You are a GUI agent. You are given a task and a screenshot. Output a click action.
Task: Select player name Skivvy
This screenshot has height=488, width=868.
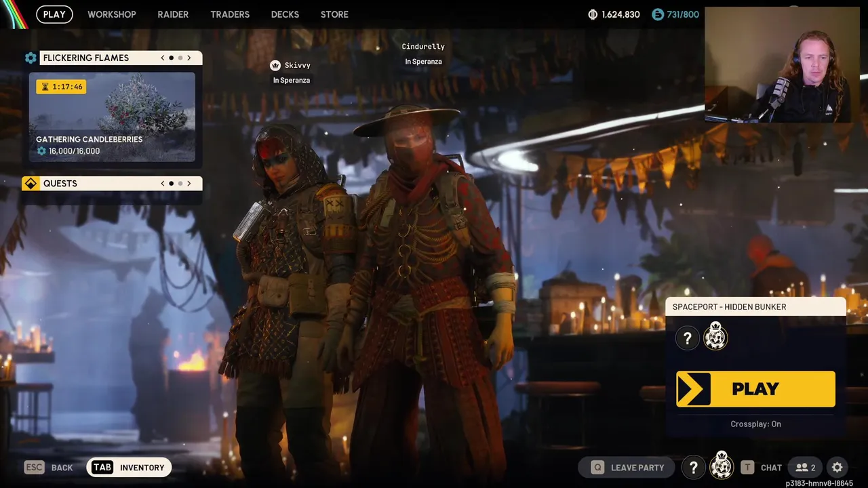[298, 65]
